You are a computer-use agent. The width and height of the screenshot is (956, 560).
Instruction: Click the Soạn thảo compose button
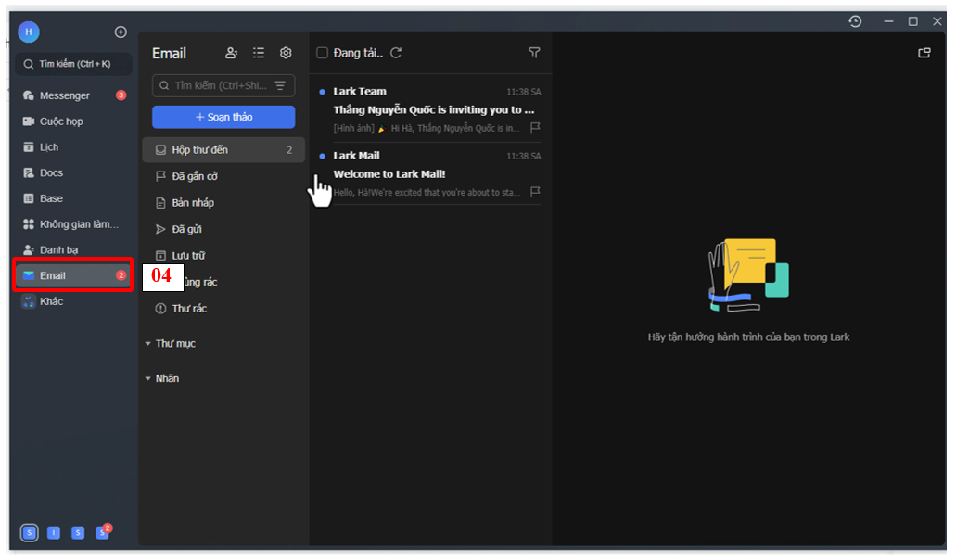[x=223, y=117]
